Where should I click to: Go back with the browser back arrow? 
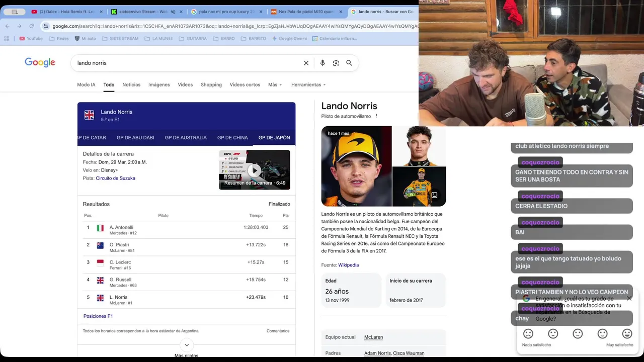tap(8, 26)
